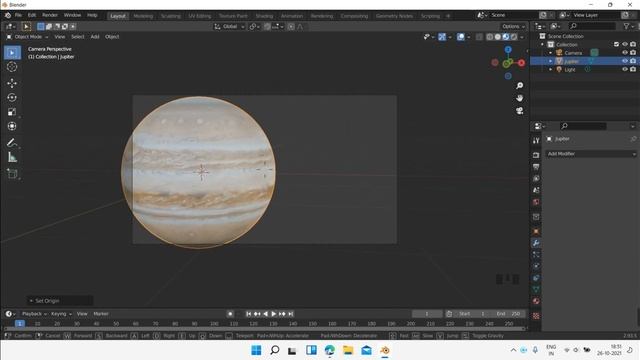640x360 pixels.
Task: Switch to wireframe viewport shading
Action: coord(490,37)
